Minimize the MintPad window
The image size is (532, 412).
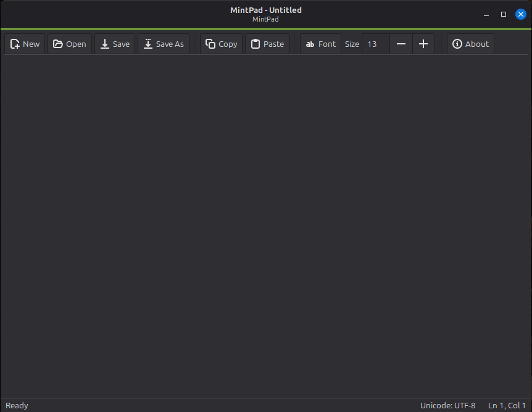click(486, 14)
